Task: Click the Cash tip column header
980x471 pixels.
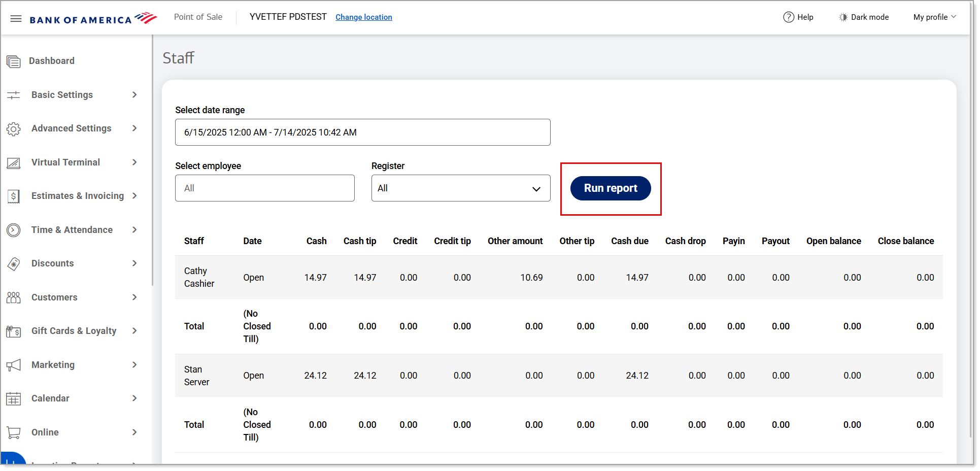Action: pos(360,241)
